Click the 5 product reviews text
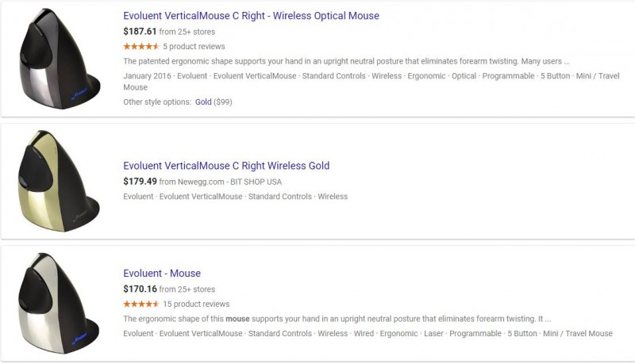Screen dimensions: 635x364 (194, 47)
